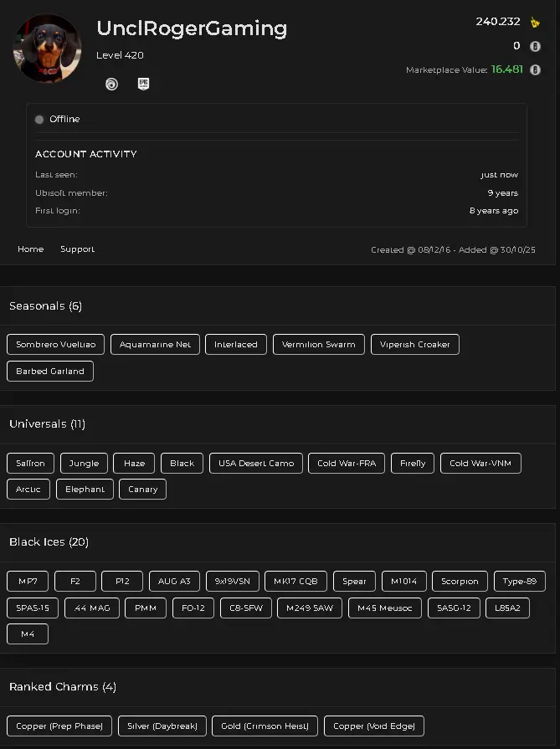This screenshot has height=749, width=560.
Task: Click the Marketplace Value credits icon
Action: (535, 69)
